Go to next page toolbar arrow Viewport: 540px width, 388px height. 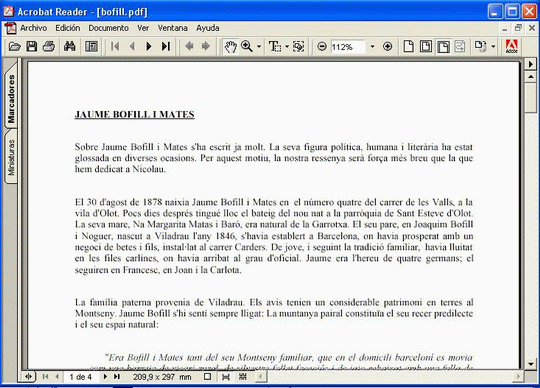(149, 46)
